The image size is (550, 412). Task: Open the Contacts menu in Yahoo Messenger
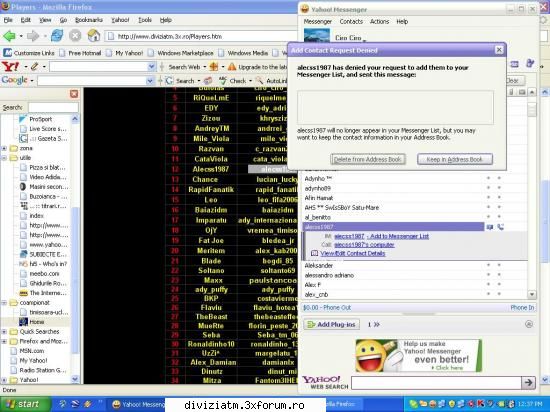[351, 21]
